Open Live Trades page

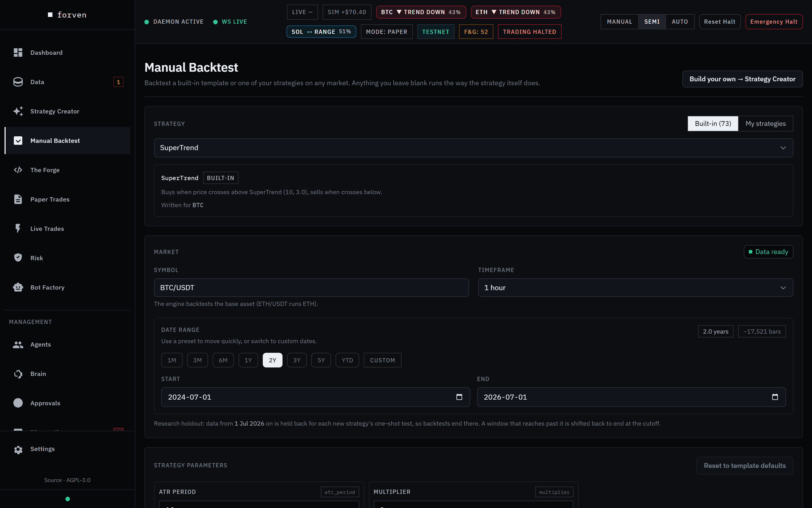pyautogui.click(x=67, y=229)
